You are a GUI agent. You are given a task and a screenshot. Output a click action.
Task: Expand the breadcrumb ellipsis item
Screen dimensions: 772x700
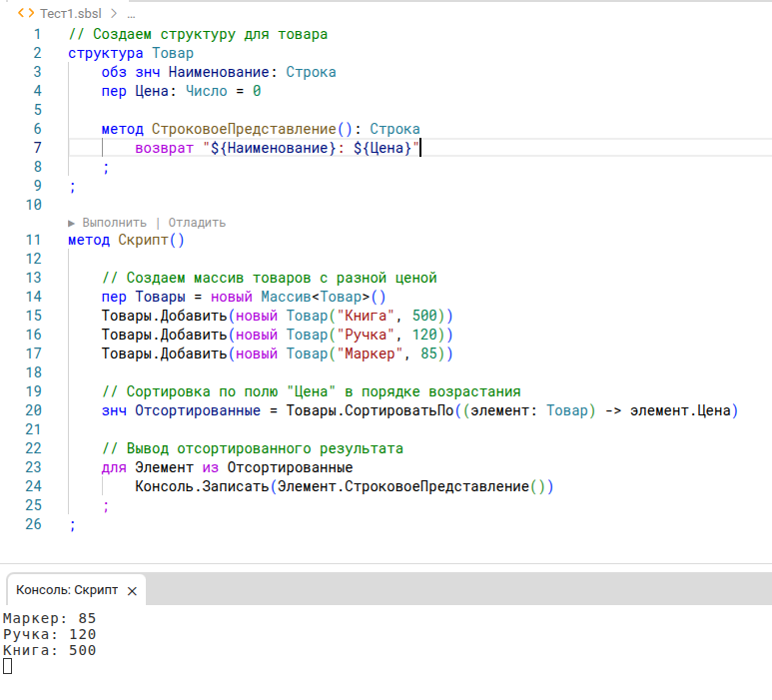coord(132,14)
